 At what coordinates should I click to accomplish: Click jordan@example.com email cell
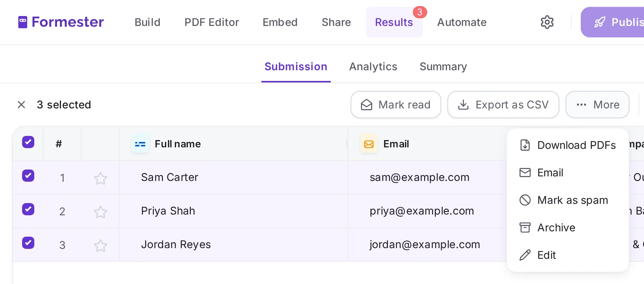pos(428,245)
